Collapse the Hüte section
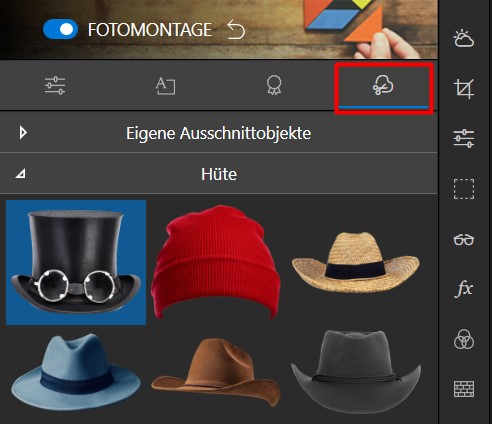Viewport: 492px width, 424px height. (21, 173)
